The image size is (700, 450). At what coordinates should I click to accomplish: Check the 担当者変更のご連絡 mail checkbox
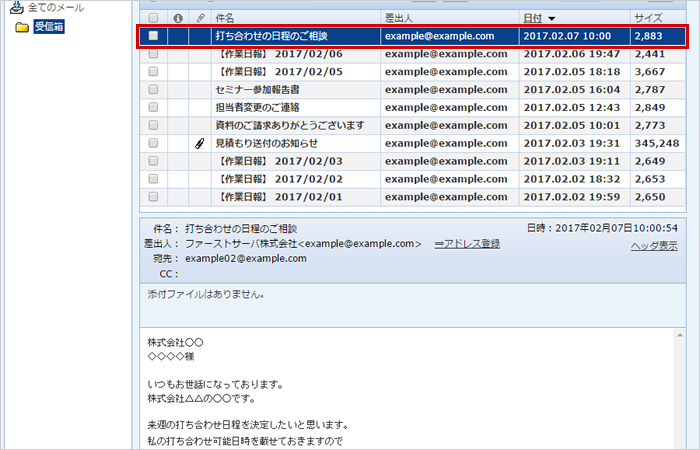click(x=153, y=107)
